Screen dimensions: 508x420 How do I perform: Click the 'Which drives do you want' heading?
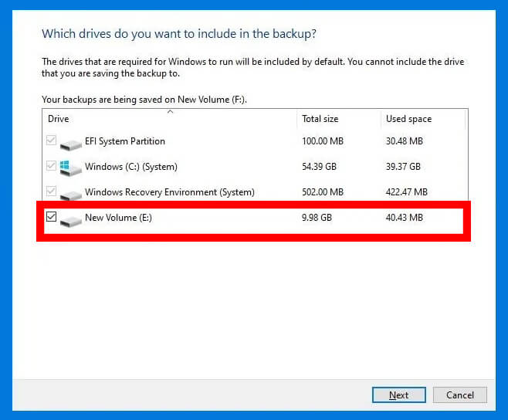coord(179,34)
